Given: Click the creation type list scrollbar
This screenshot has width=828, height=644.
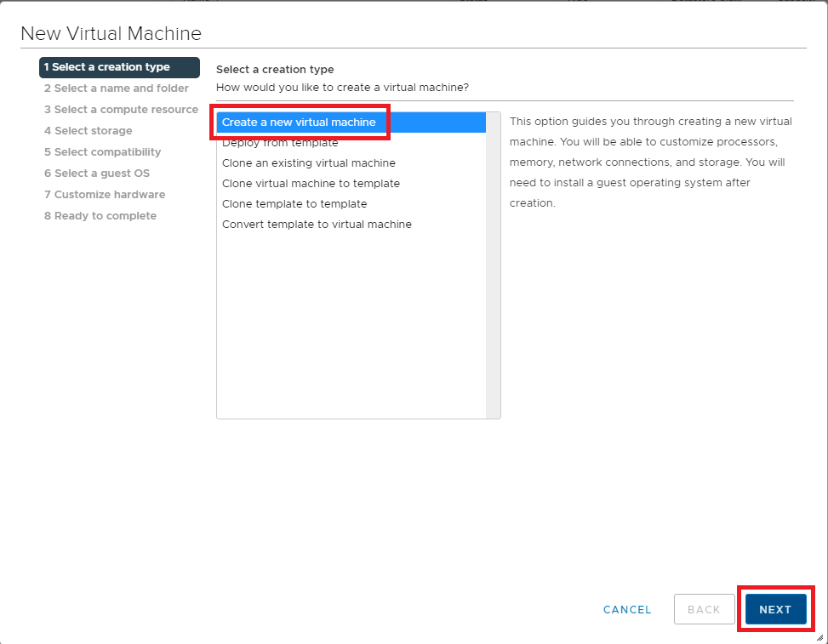Looking at the screenshot, I should 493,265.
